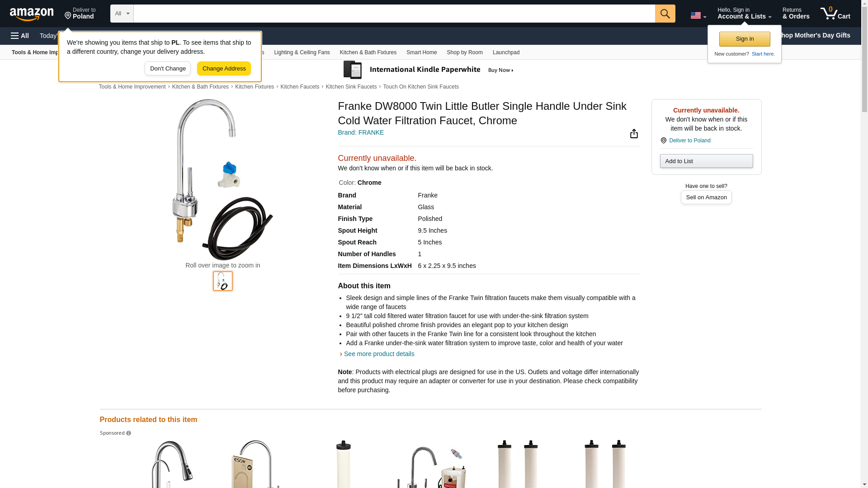Click the Change Address button
Screen dimensions: 868x488
[x=224, y=69]
